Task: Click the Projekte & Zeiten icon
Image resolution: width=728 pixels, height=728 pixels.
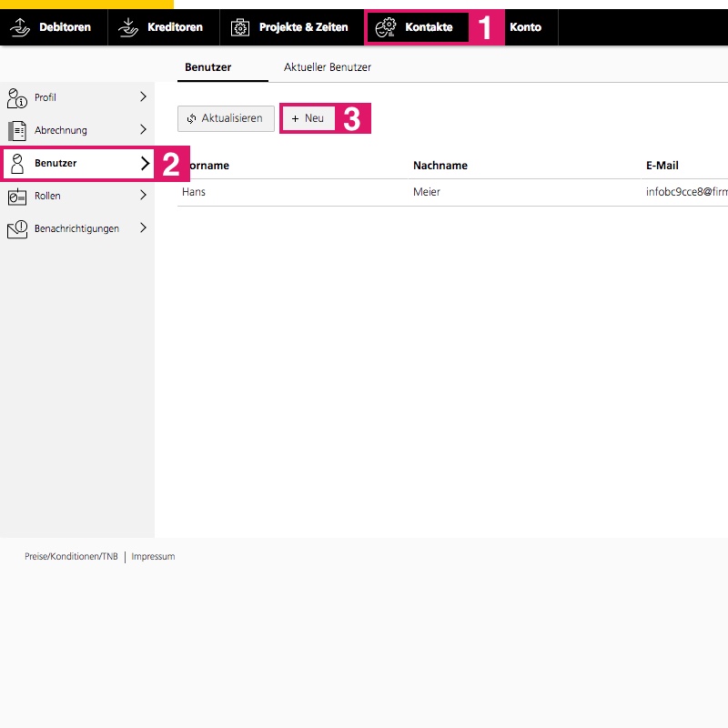Action: point(240,27)
